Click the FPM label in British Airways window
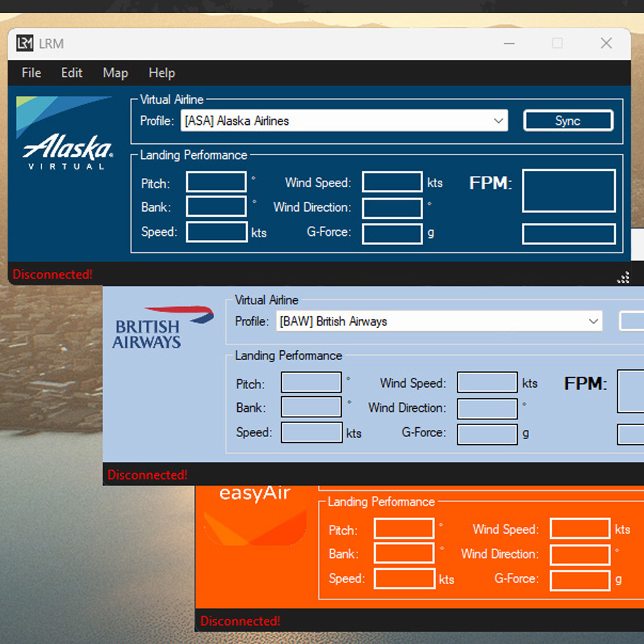The image size is (644, 644). coord(586,384)
